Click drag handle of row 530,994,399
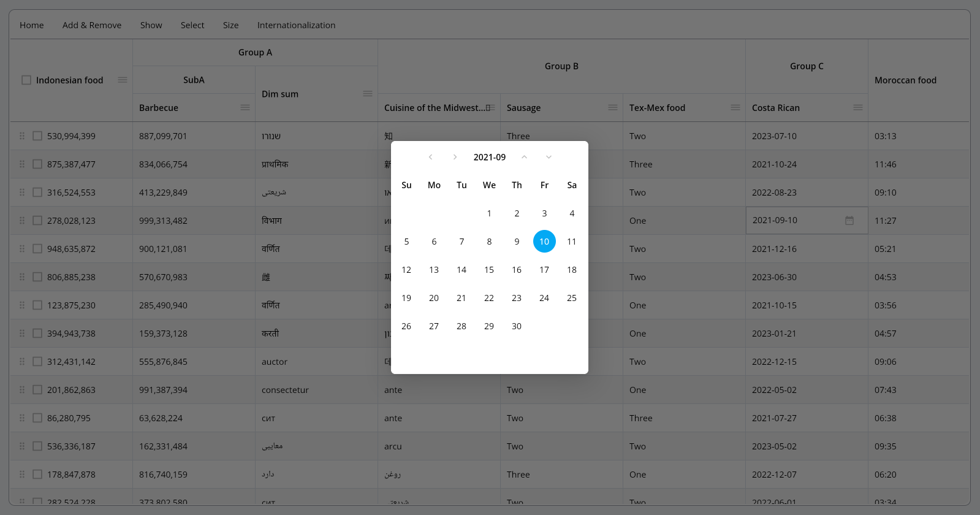 22,136
